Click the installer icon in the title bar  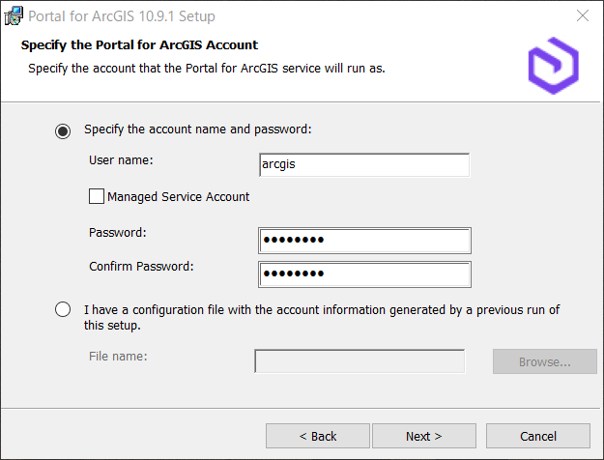click(13, 16)
